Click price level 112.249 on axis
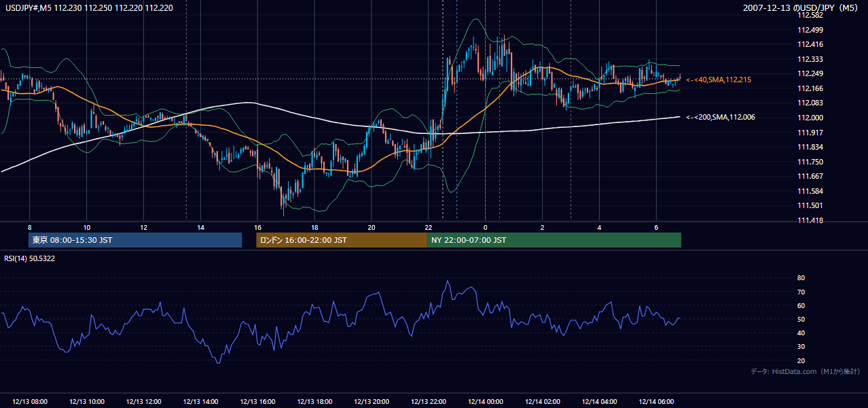 tap(811, 73)
